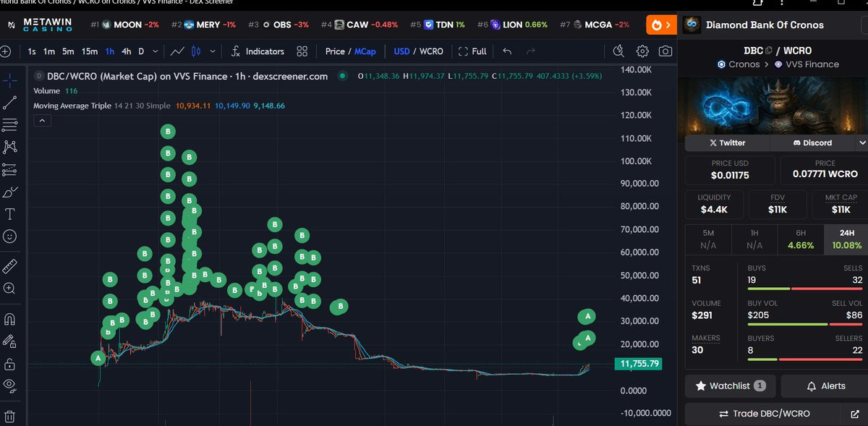Select the 1s timeframe
Image resolution: width=868 pixels, height=426 pixels.
32,51
